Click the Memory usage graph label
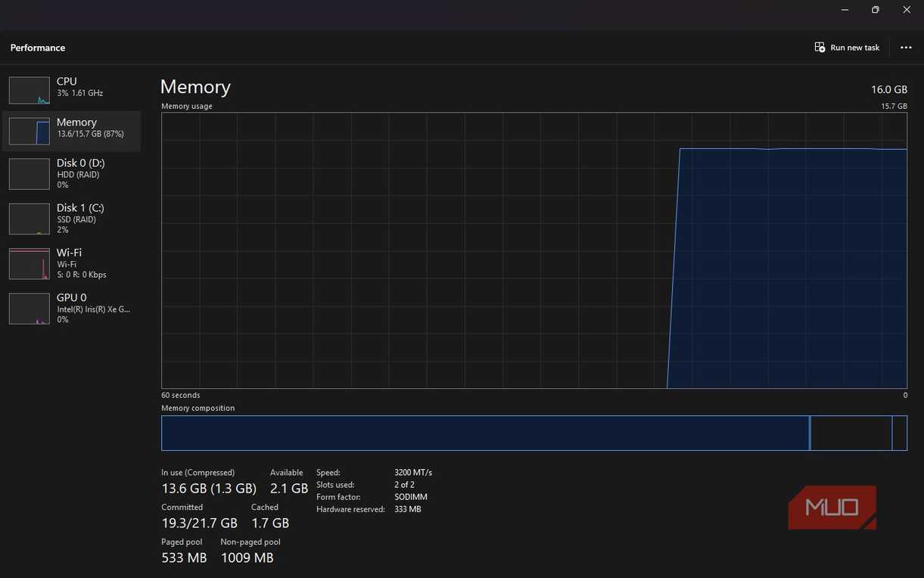The width and height of the screenshot is (924, 578). (187, 106)
